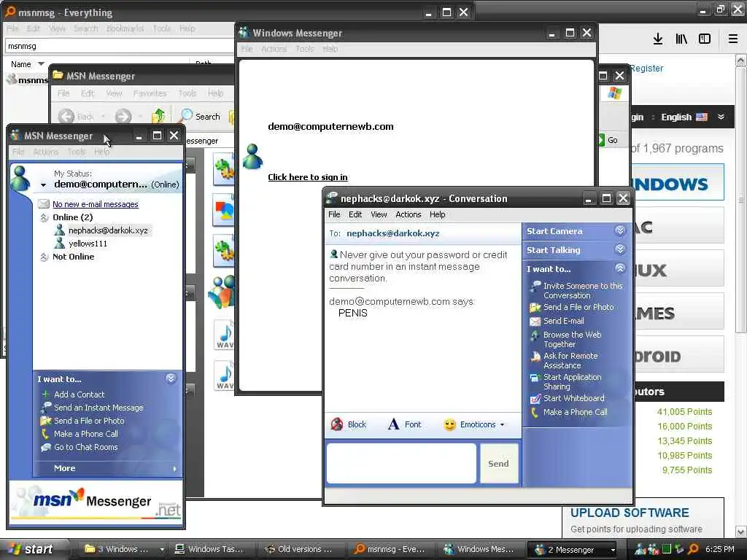This screenshot has width=747, height=560.
Task: Click the MSN Messenger .net banner
Action: [x=96, y=502]
